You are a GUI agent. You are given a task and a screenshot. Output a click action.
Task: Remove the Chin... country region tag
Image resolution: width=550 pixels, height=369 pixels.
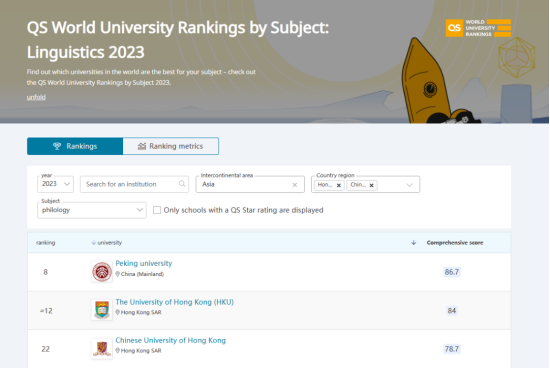(371, 185)
